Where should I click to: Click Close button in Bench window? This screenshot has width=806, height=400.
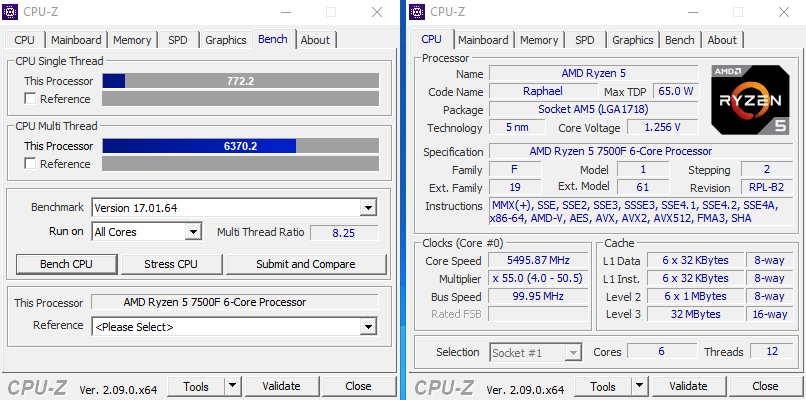(x=358, y=386)
